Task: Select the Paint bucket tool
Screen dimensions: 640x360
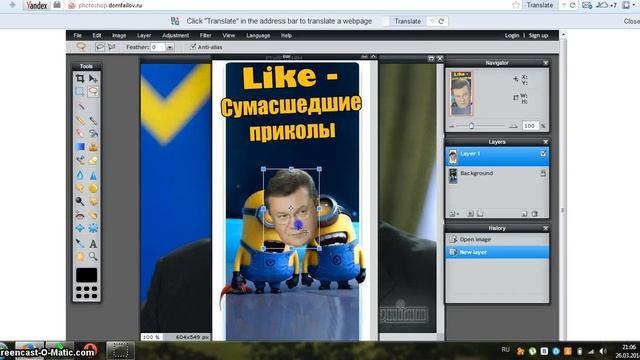Action: pyautogui.click(x=93, y=133)
